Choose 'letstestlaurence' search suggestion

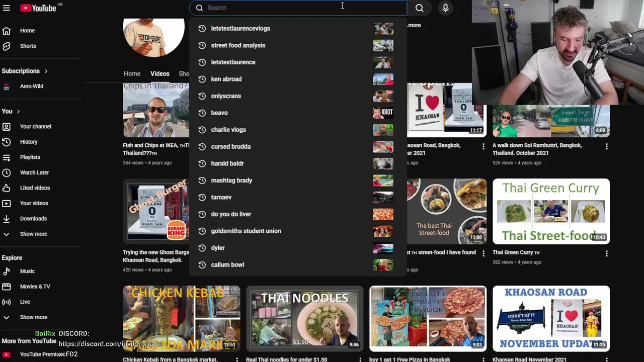(x=298, y=62)
